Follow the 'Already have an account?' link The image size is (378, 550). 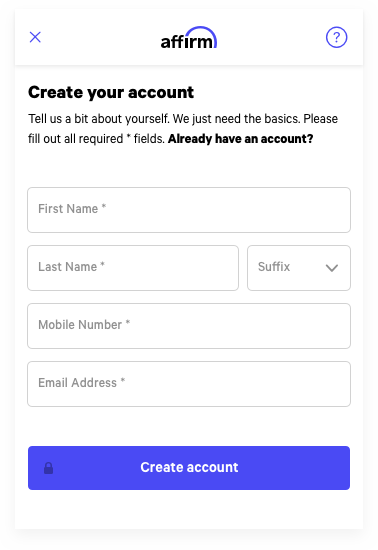tap(241, 139)
